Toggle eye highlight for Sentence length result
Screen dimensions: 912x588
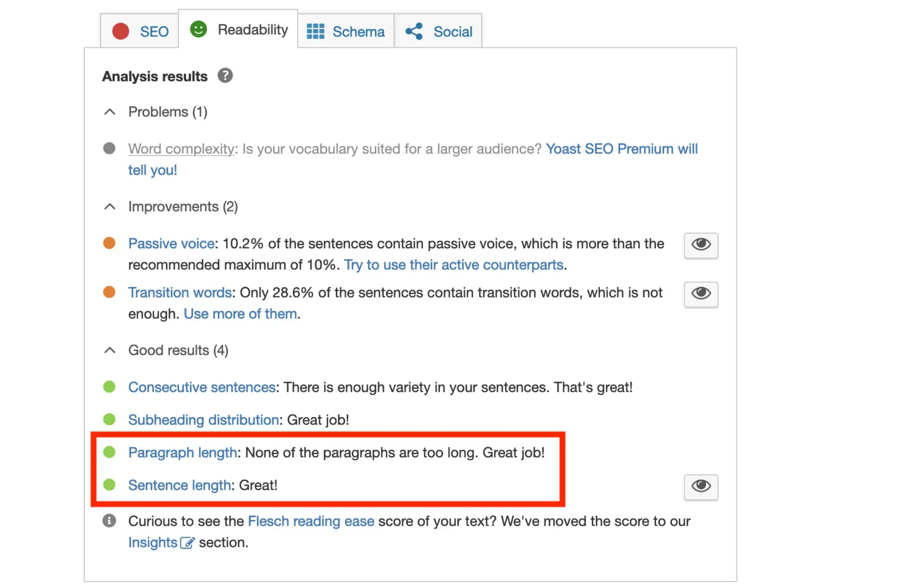coord(701,487)
